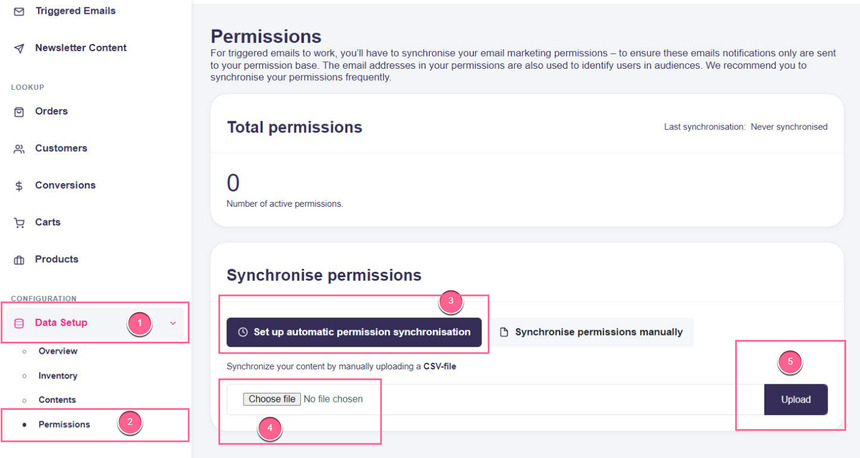The image size is (860, 458).
Task: Go to the Inventory submenu item
Action: [x=58, y=376]
